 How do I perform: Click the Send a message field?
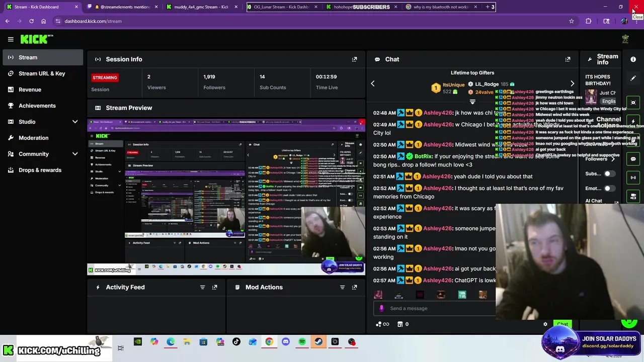[x=435, y=309]
